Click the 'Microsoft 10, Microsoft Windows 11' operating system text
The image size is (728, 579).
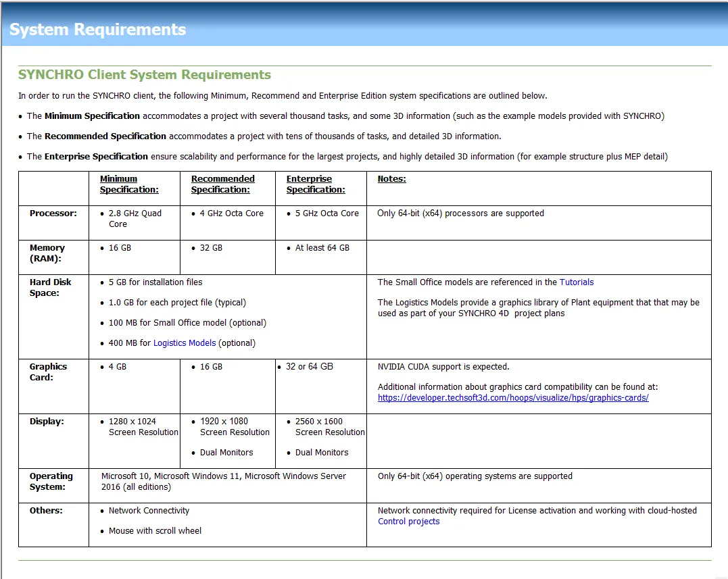pos(224,482)
